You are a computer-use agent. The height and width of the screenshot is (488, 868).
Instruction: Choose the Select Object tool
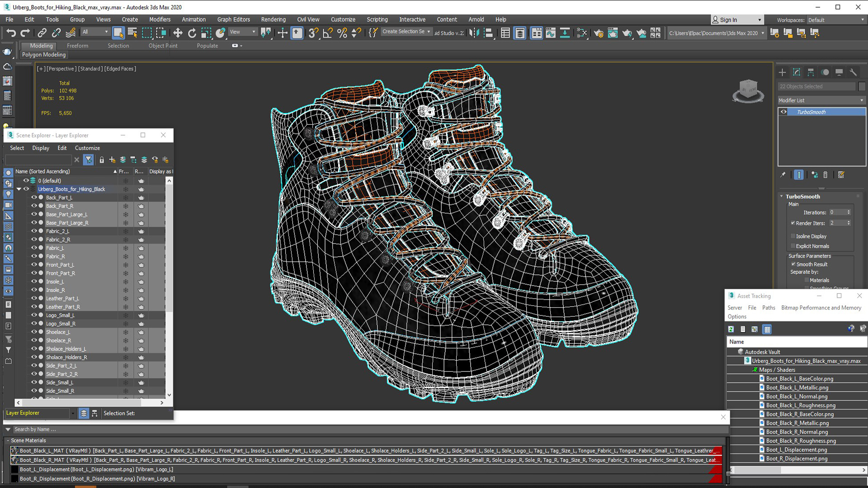coord(118,33)
